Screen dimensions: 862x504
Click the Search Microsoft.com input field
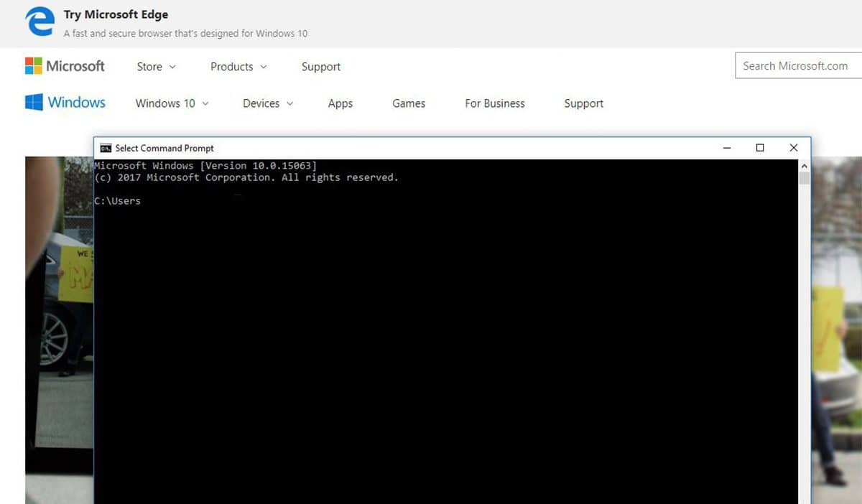[x=797, y=65]
